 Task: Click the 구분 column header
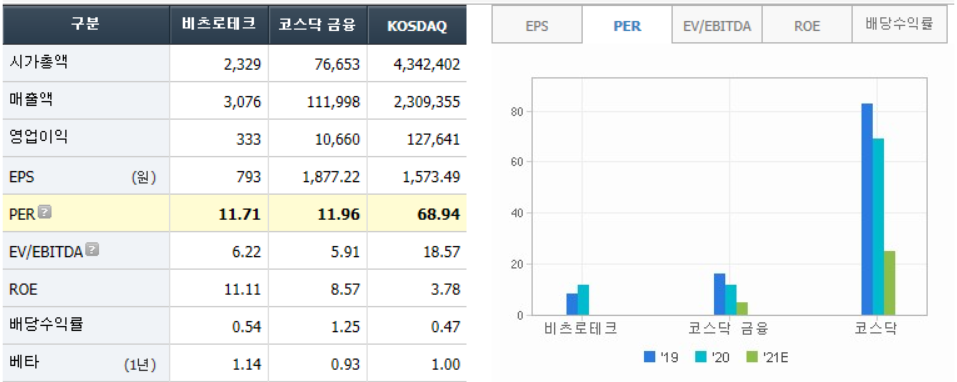pyautogui.click(x=85, y=25)
